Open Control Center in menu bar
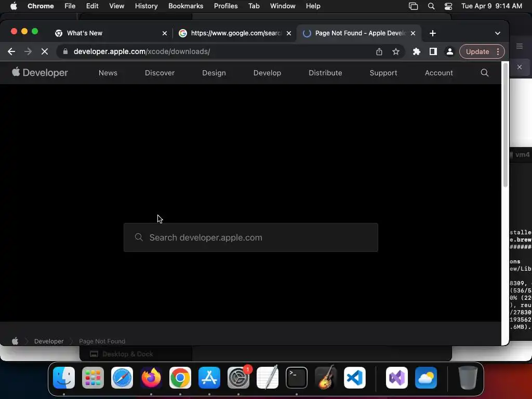This screenshot has height=399, width=532. pyautogui.click(x=448, y=6)
